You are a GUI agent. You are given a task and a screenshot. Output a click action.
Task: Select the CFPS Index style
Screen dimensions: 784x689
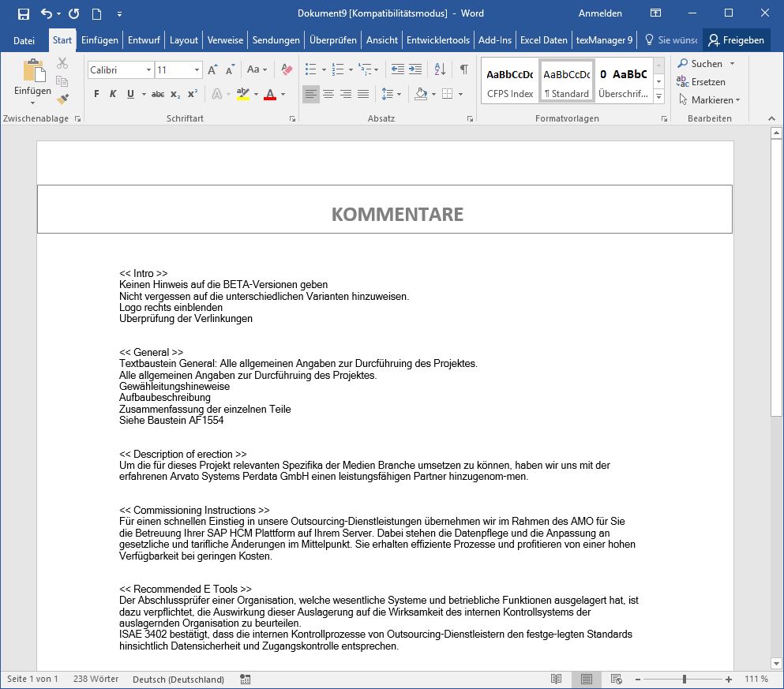point(510,81)
